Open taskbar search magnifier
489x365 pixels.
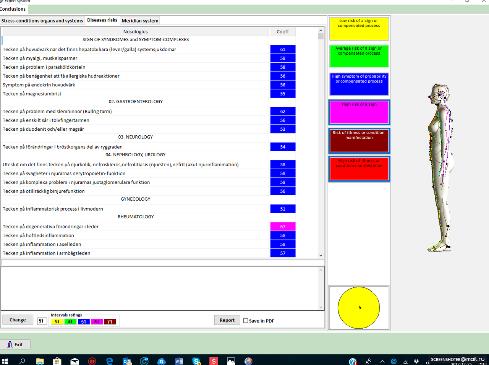tap(22, 361)
